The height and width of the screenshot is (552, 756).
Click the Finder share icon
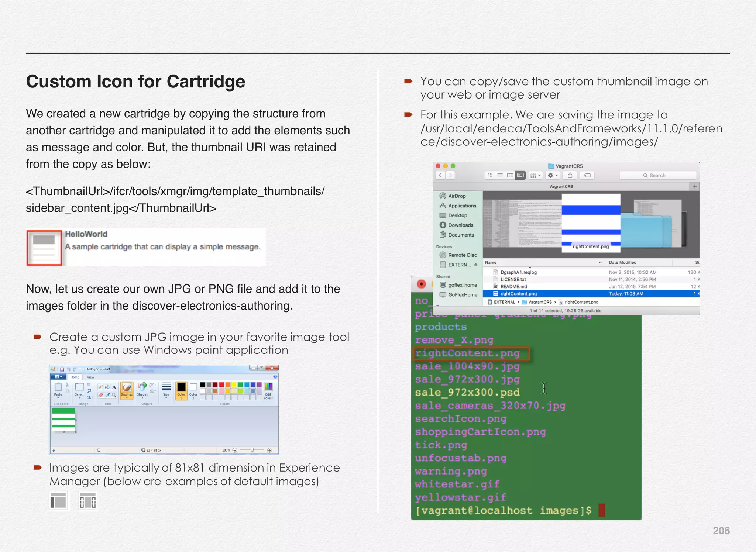click(x=570, y=175)
